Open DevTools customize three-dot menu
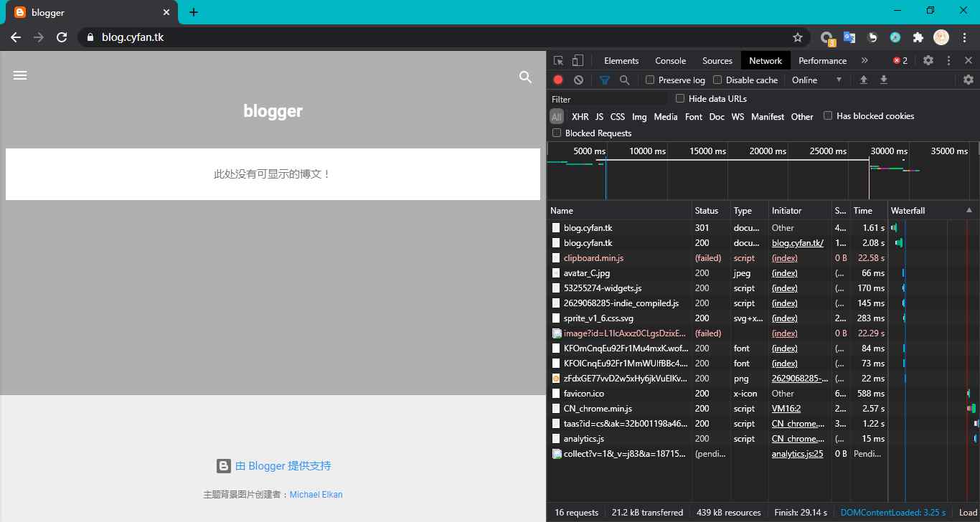Screen dimensions: 980x522 click(948, 61)
